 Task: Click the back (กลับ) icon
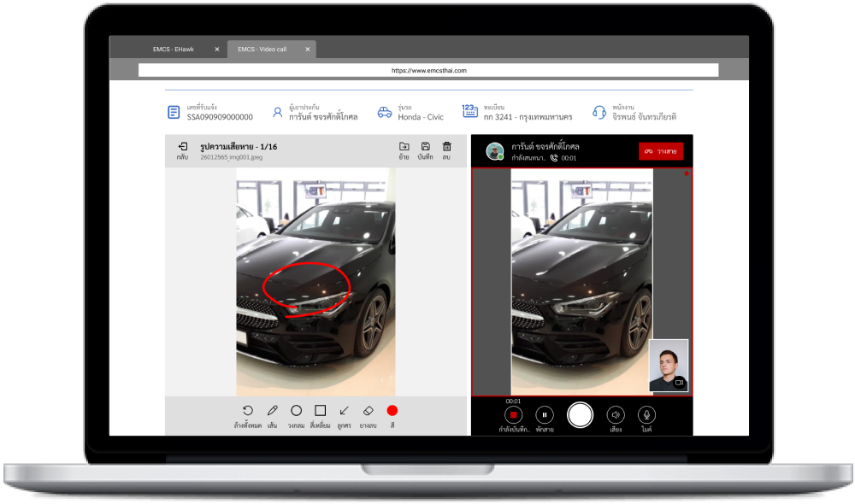pos(183,147)
